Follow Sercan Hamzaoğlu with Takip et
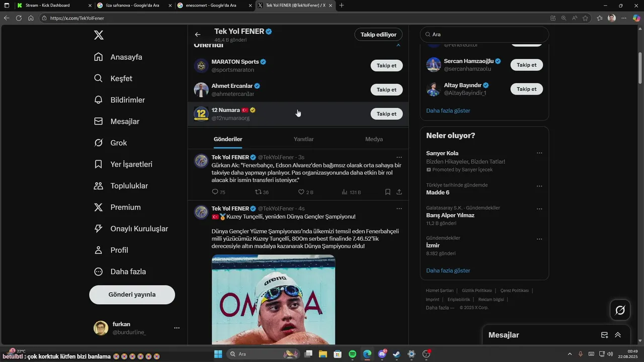This screenshot has width=644, height=362. coord(526,65)
